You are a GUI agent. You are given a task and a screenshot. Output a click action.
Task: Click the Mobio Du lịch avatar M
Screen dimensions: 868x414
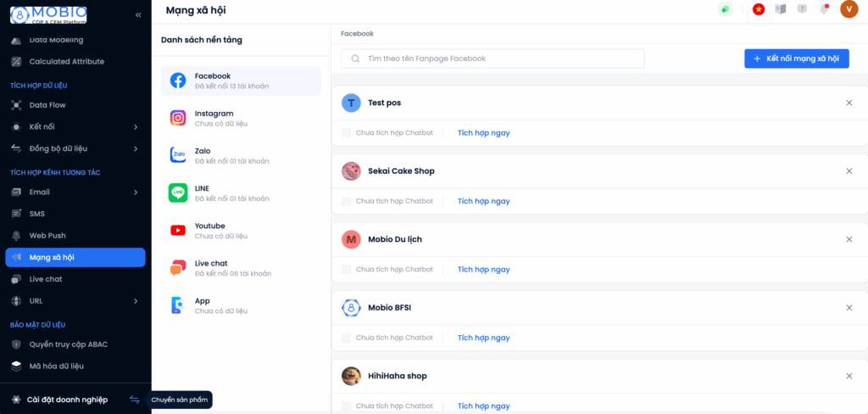[x=351, y=239]
